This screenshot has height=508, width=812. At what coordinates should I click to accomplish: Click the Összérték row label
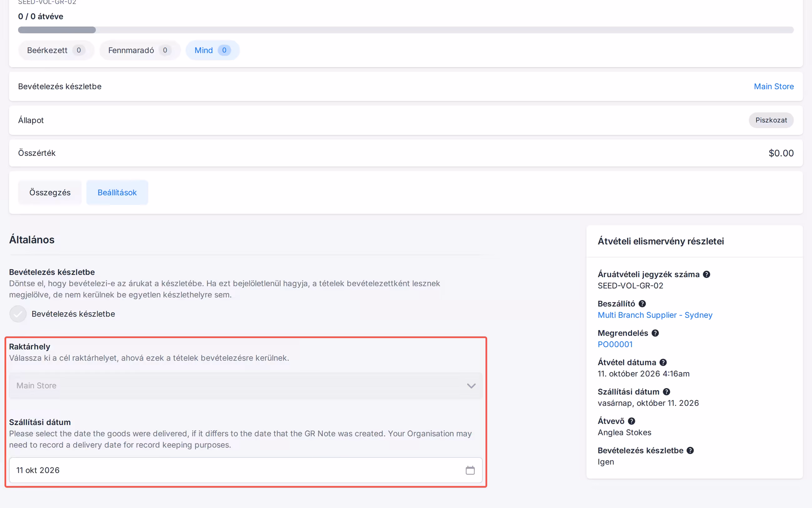click(37, 153)
